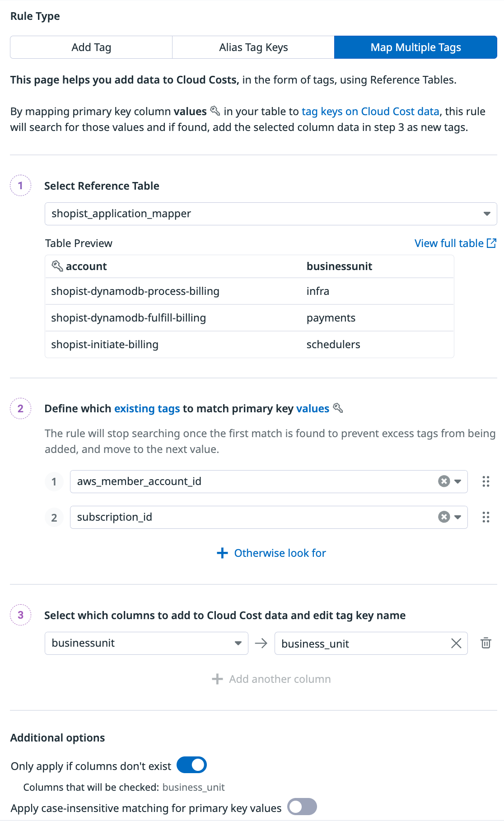504x821 pixels.
Task: Enable case-insensitive matching for primary key values
Action: coord(302,807)
